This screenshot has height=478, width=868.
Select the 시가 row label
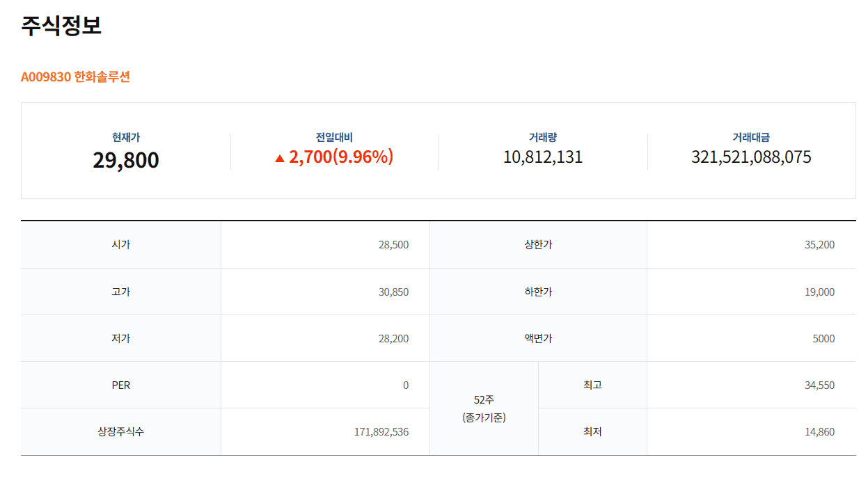121,245
